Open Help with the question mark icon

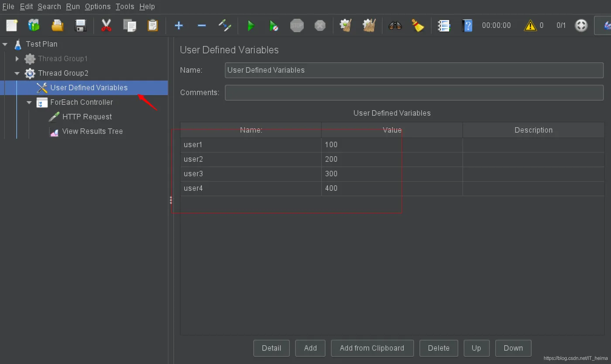(467, 26)
